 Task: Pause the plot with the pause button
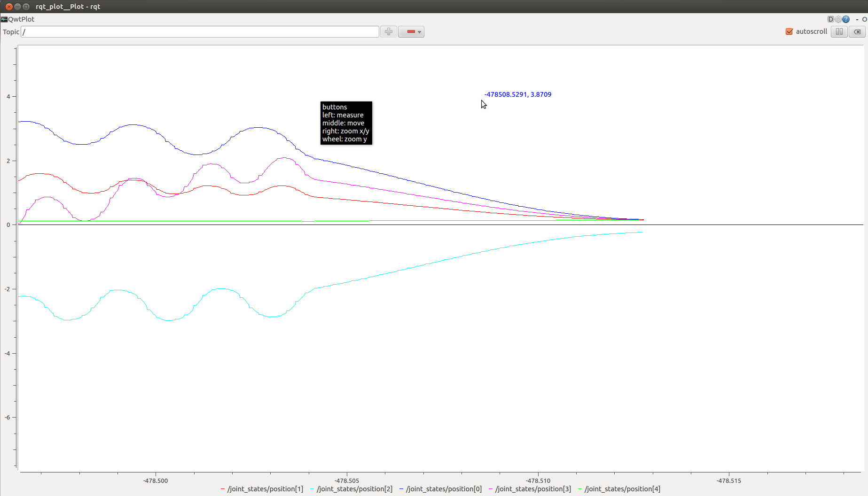839,31
